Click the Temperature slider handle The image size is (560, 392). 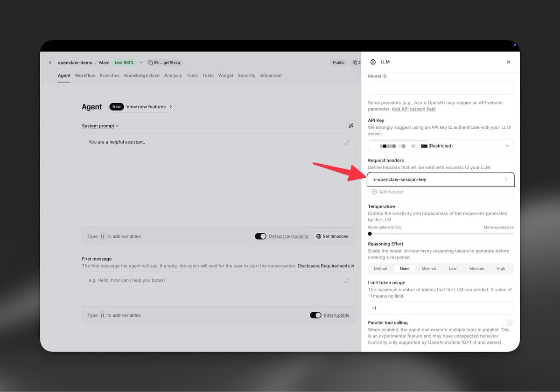[370, 234]
